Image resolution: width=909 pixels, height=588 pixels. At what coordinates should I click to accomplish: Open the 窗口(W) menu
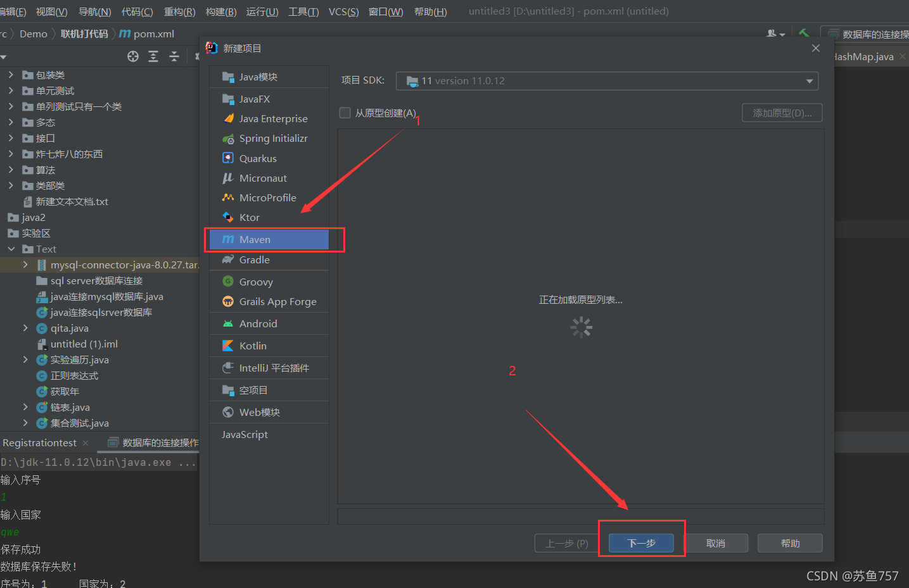[x=386, y=11]
